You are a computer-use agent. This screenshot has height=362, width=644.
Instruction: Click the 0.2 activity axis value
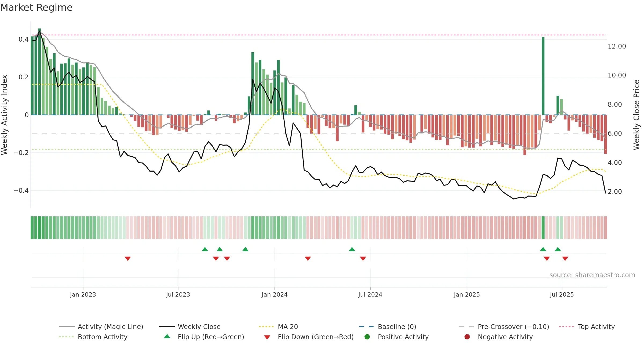click(x=23, y=77)
